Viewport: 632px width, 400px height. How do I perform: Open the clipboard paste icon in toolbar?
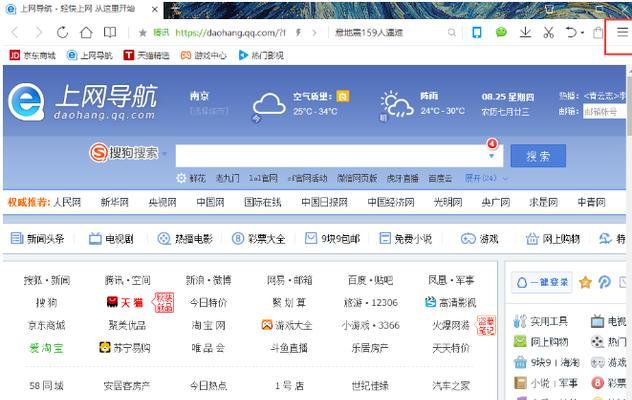599,32
